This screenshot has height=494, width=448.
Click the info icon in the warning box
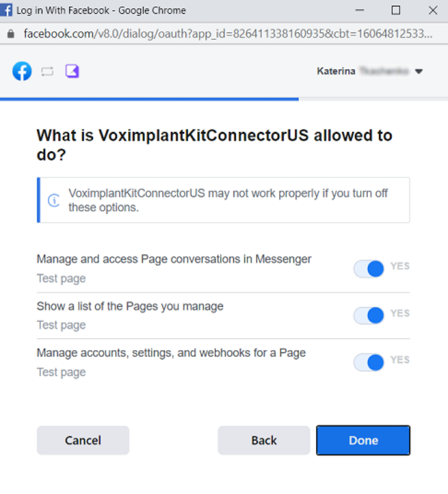[54, 200]
